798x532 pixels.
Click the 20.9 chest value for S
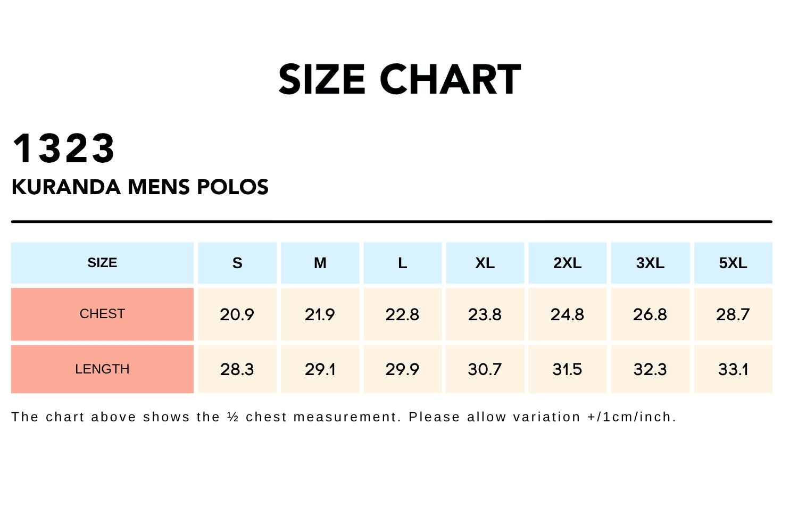[237, 314]
